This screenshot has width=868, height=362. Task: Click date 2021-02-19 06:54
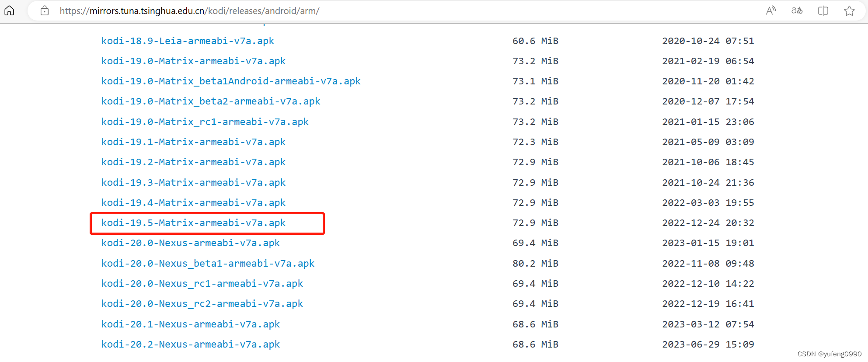point(708,61)
